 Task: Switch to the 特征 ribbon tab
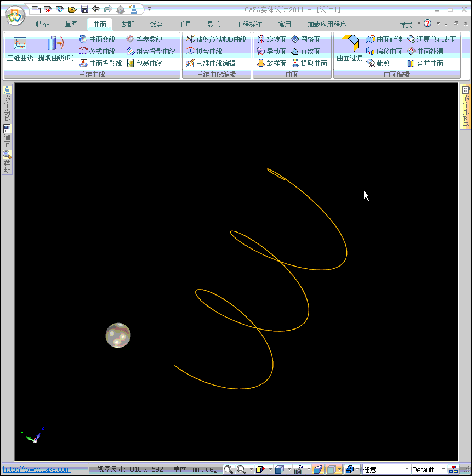(x=42, y=25)
